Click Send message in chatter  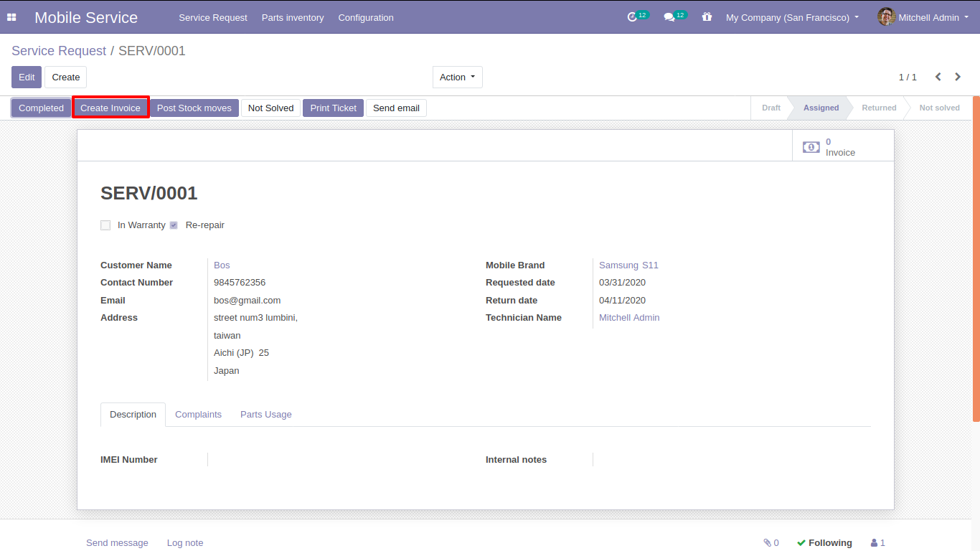pyautogui.click(x=117, y=543)
